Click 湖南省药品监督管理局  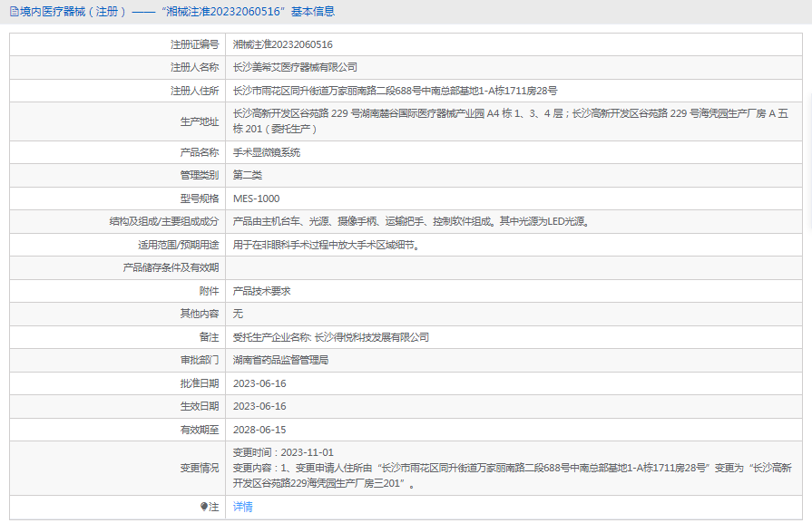[x=280, y=360]
